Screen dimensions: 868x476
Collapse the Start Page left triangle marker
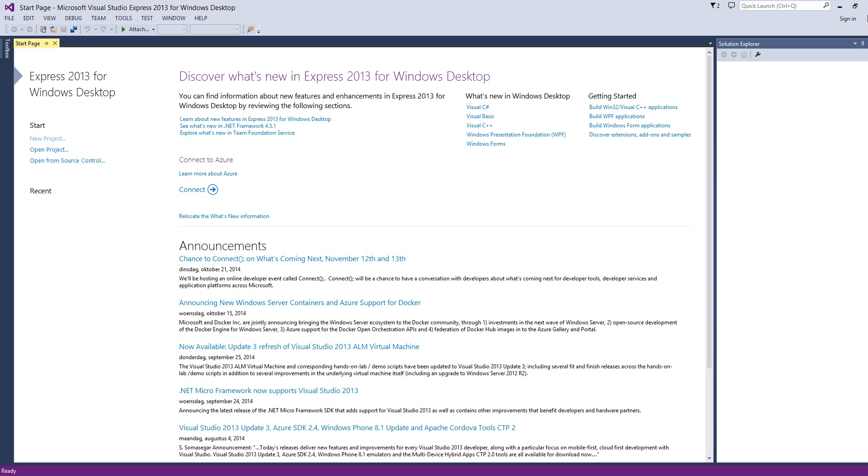(18, 76)
